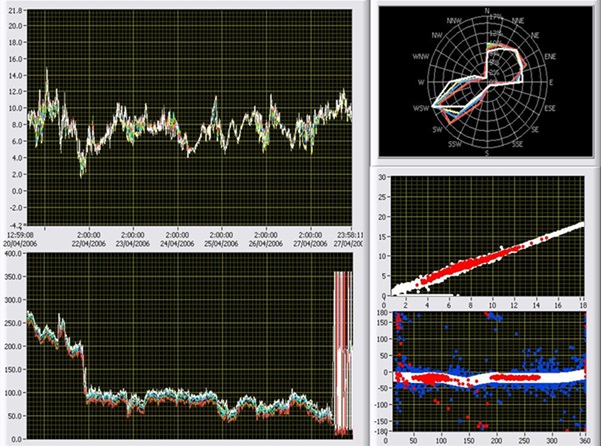
Task: Click the red and white spike cluster in the bottom-left chart
Action: [343, 350]
